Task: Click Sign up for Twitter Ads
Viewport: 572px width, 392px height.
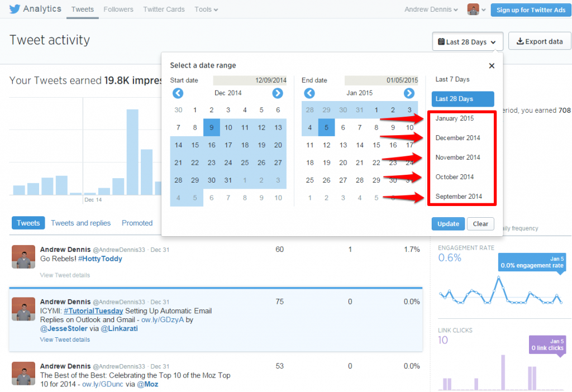Action: (530, 9)
